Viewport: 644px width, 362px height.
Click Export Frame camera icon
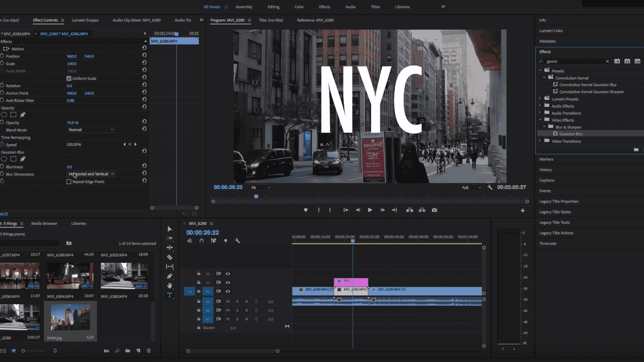(435, 210)
